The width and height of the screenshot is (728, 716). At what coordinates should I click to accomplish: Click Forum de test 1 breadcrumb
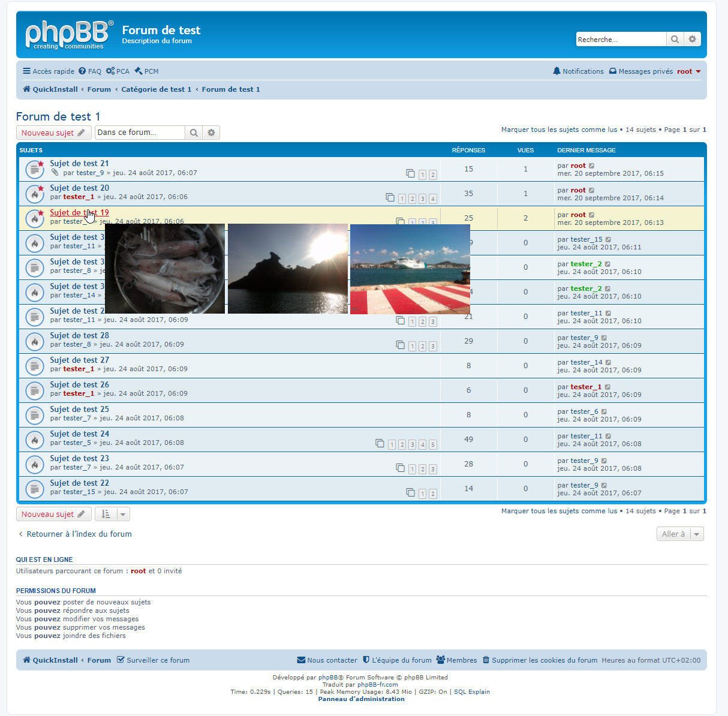[x=231, y=89]
